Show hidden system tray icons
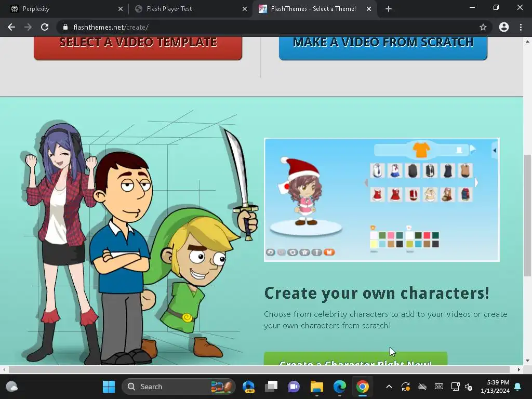 (x=389, y=387)
